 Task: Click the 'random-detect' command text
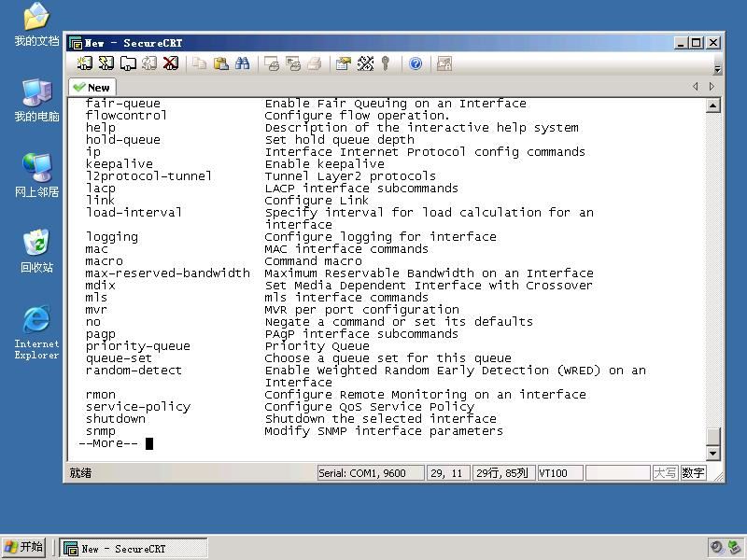[x=134, y=370]
